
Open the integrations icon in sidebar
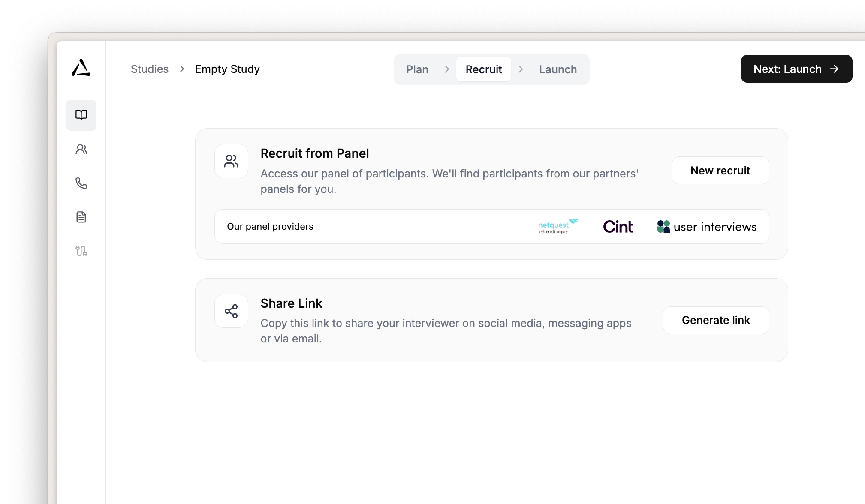(x=81, y=251)
